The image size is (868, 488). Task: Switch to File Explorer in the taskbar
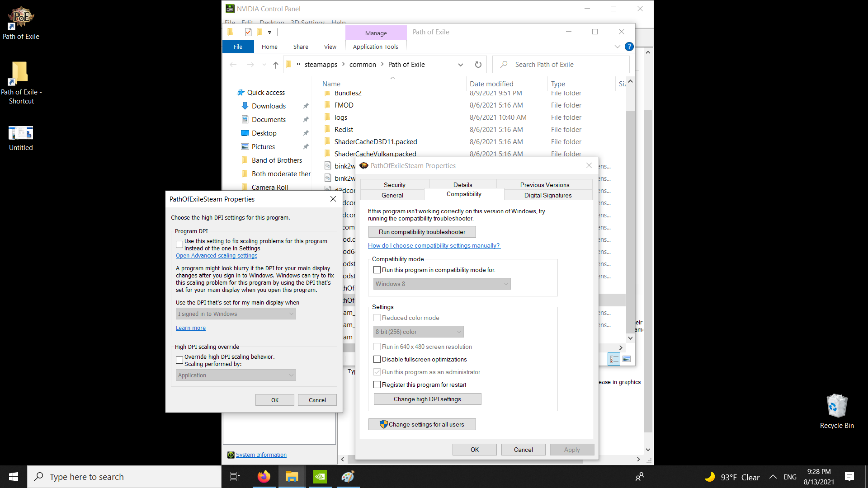point(292,477)
